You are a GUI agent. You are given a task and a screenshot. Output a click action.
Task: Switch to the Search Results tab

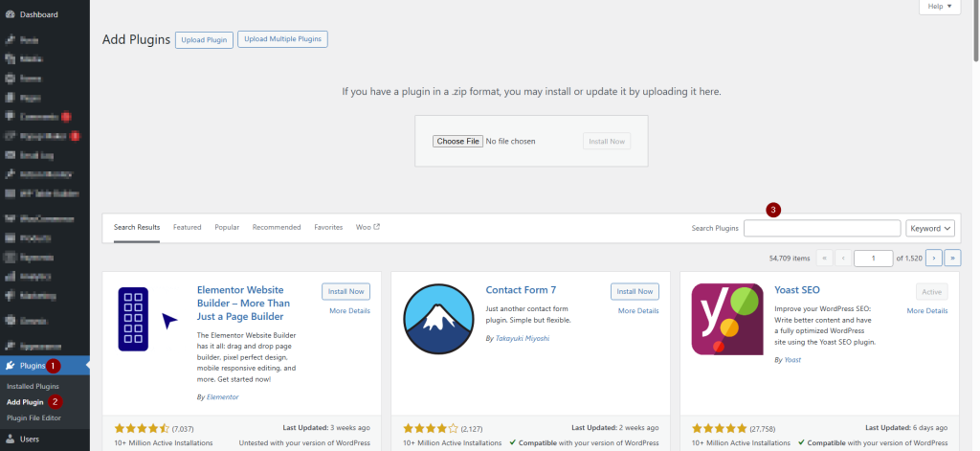point(137,228)
